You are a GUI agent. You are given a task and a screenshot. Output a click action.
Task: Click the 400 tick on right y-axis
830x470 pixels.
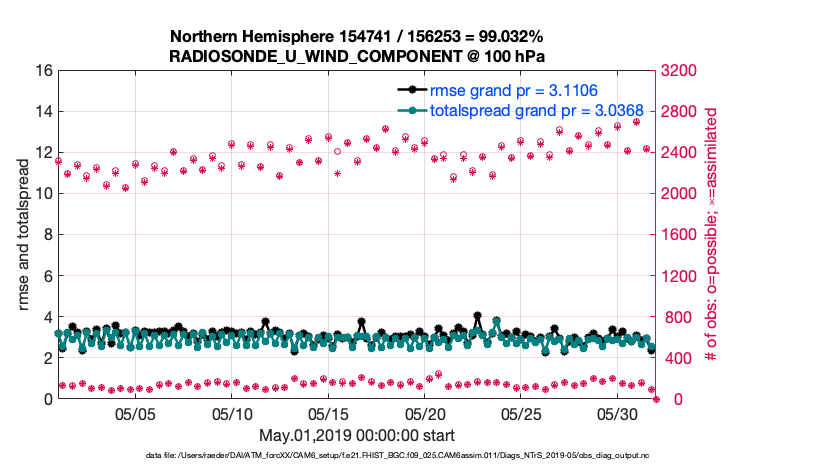(671, 358)
